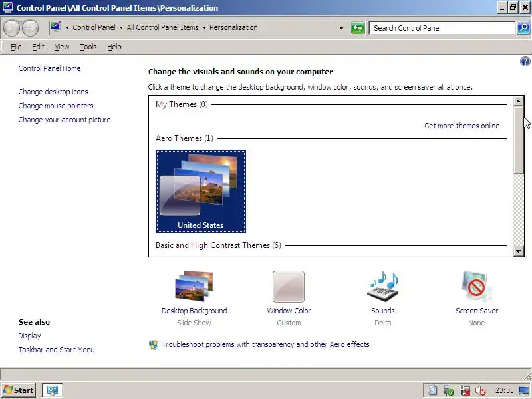Click the Personalization breadcrumb segment

point(233,27)
